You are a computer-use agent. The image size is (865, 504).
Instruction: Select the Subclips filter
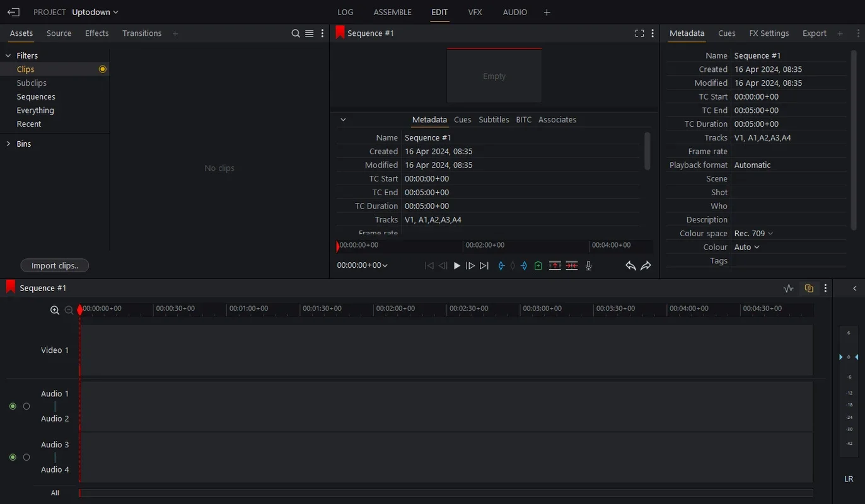32,83
